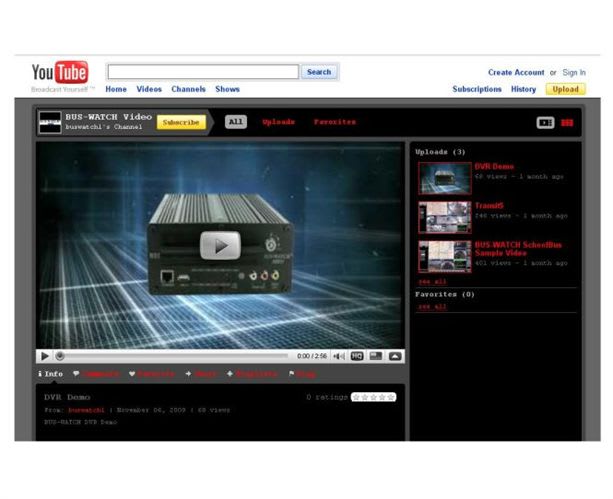Click the 0:00 / 2:56 time display
This screenshot has width=613, height=499.
(x=312, y=356)
